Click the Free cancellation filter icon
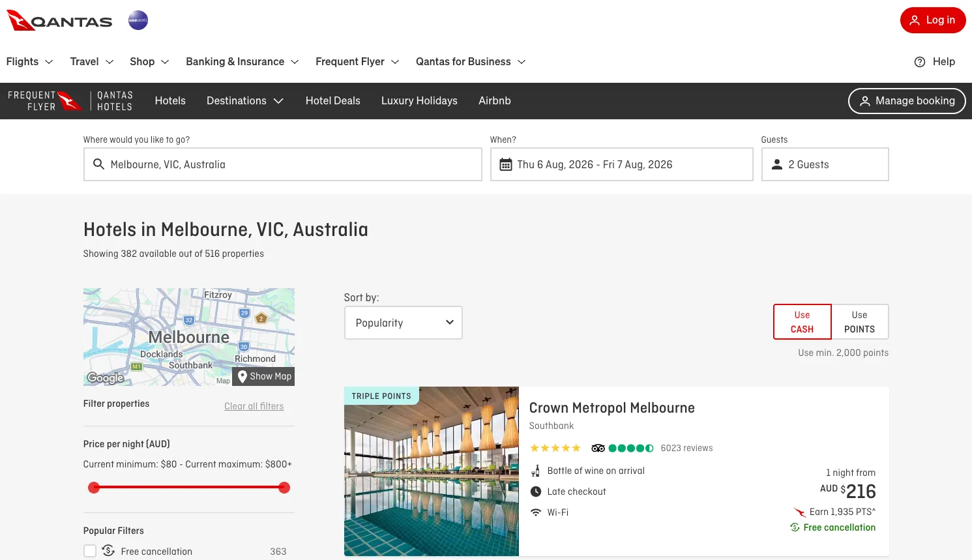The width and height of the screenshot is (972, 560). tap(108, 551)
